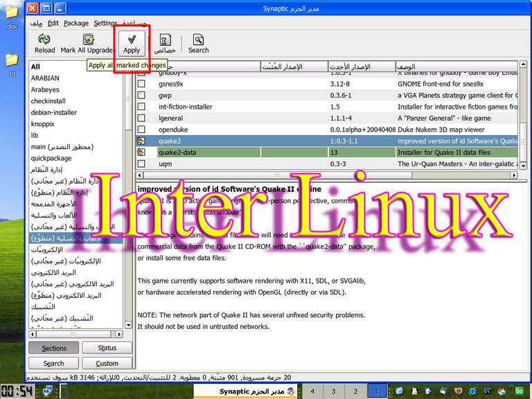Click section list horizontal scrollbar thumb
This screenshot has width=532, height=399.
point(74,334)
